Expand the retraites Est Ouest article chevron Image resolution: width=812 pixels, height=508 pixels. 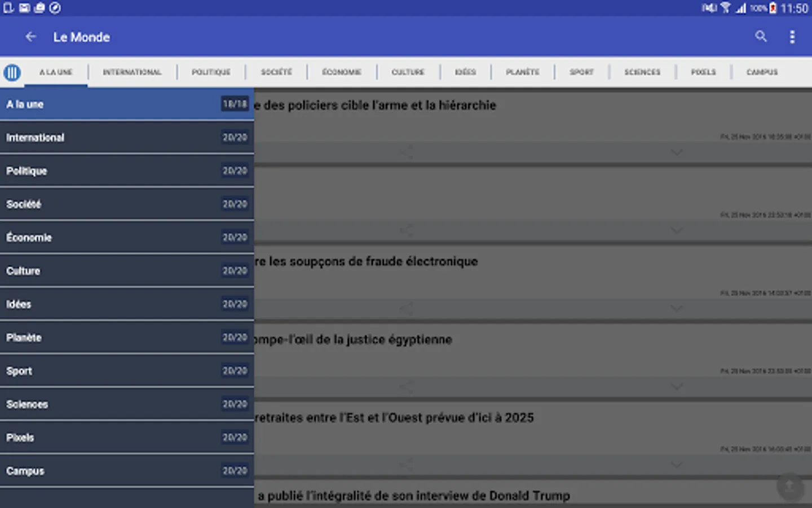tap(677, 465)
